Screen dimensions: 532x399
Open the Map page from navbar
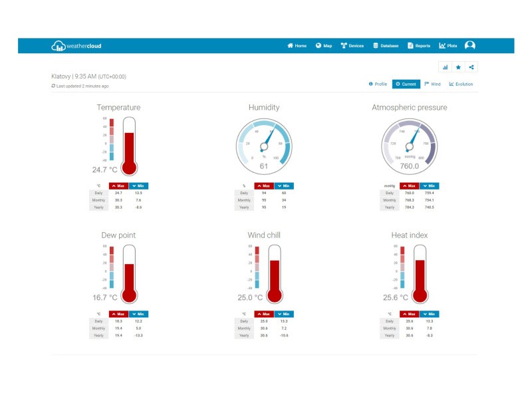click(x=324, y=46)
